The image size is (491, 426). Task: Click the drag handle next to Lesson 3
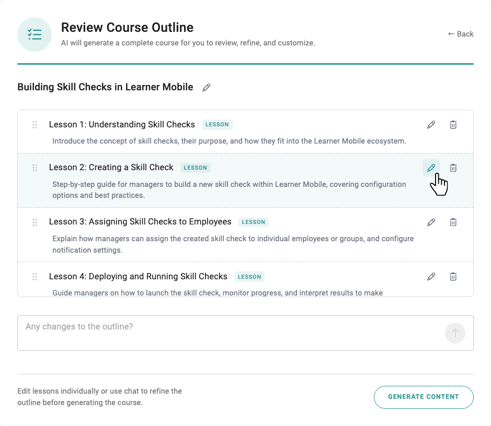pos(35,222)
